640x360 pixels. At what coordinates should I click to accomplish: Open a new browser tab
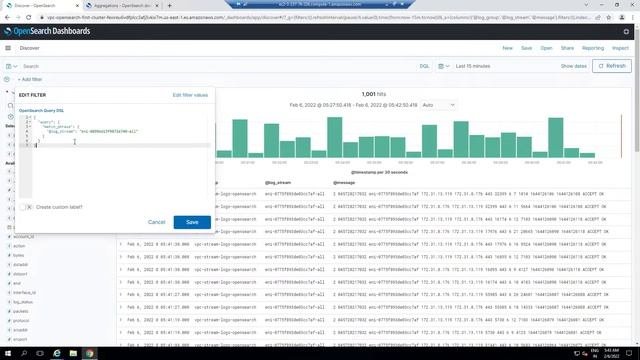pos(169,6)
